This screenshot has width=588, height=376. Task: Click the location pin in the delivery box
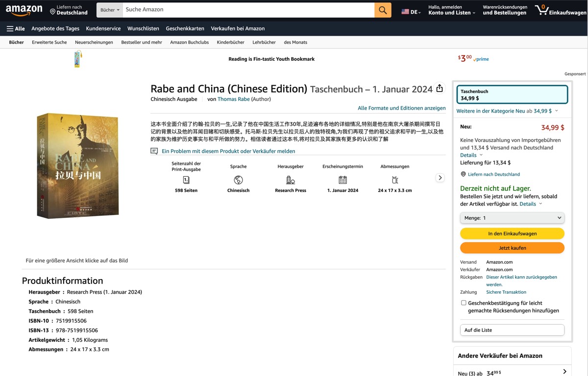click(x=463, y=174)
